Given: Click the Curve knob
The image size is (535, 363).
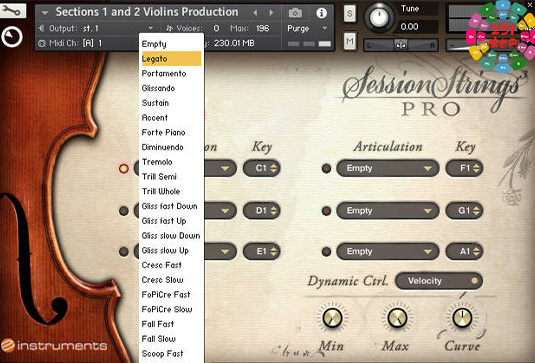Looking at the screenshot, I should (x=462, y=317).
